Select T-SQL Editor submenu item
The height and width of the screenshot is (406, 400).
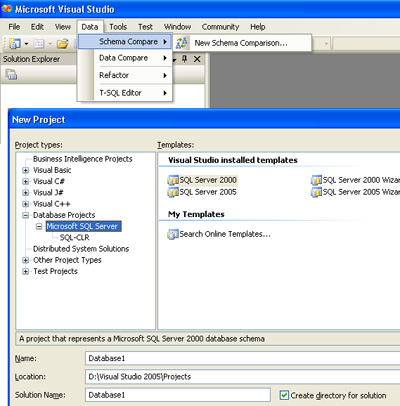point(125,93)
